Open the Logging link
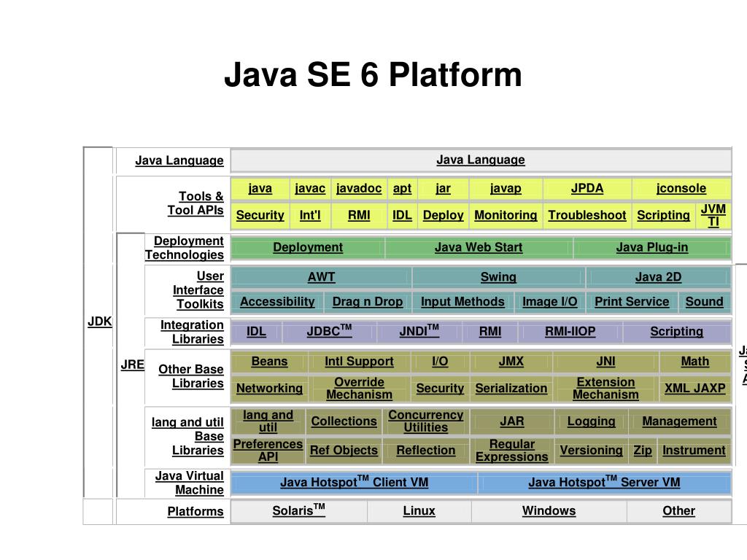747x560 pixels. coord(591,421)
